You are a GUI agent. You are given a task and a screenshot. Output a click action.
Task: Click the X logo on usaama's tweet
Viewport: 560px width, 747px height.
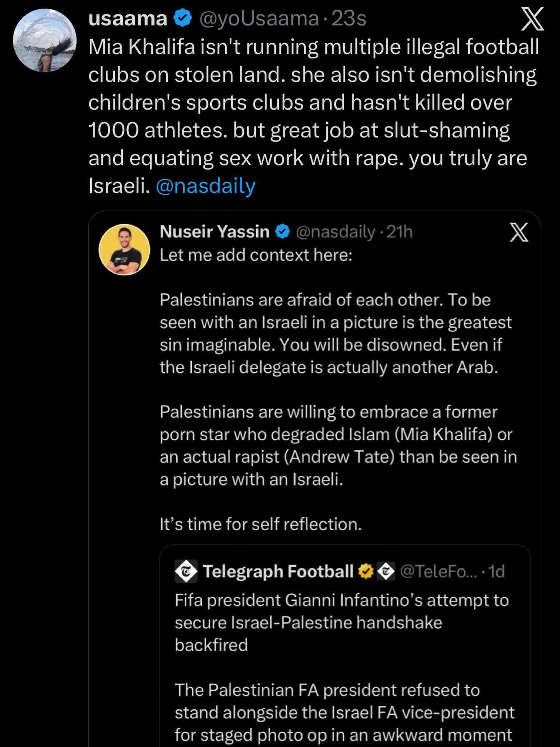point(532,19)
